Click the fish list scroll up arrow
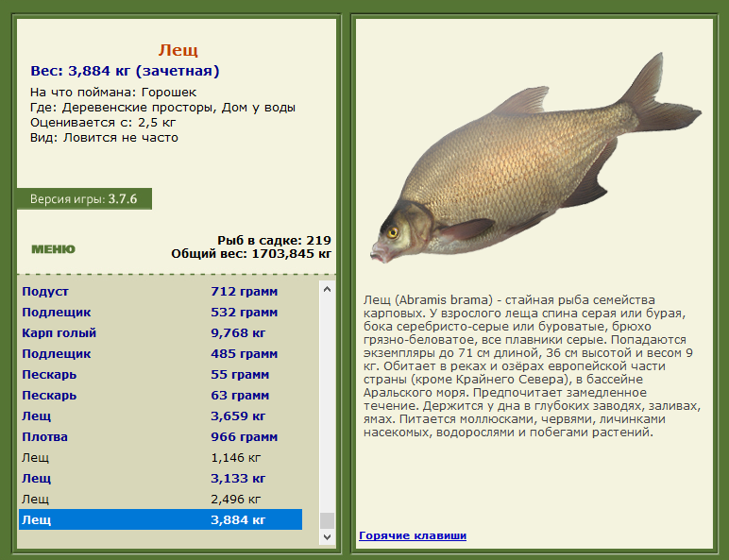Screen dimensions: 729x560 coord(327,289)
